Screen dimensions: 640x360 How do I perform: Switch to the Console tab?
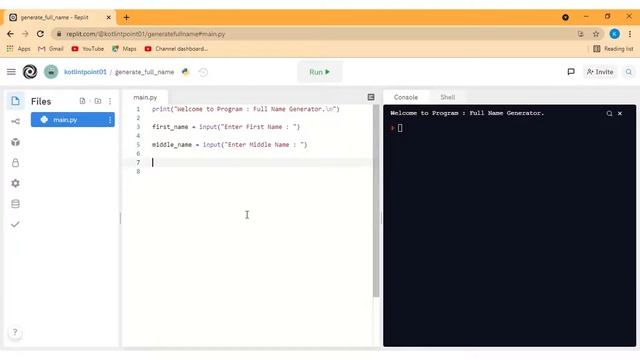[406, 97]
